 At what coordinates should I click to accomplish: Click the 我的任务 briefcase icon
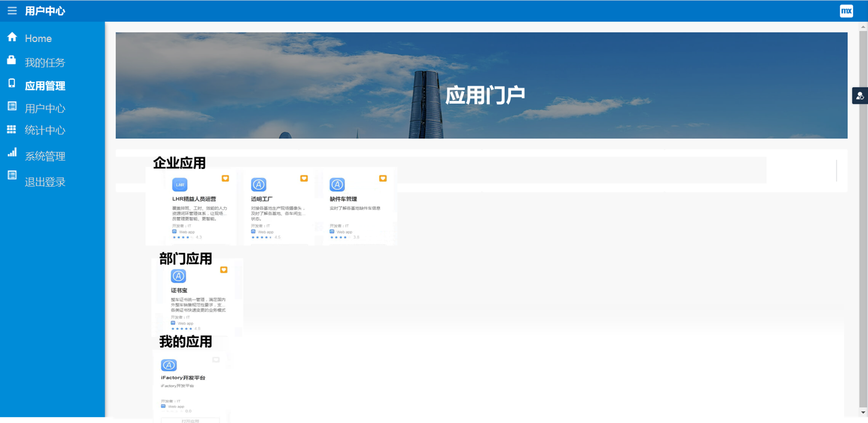click(x=12, y=60)
